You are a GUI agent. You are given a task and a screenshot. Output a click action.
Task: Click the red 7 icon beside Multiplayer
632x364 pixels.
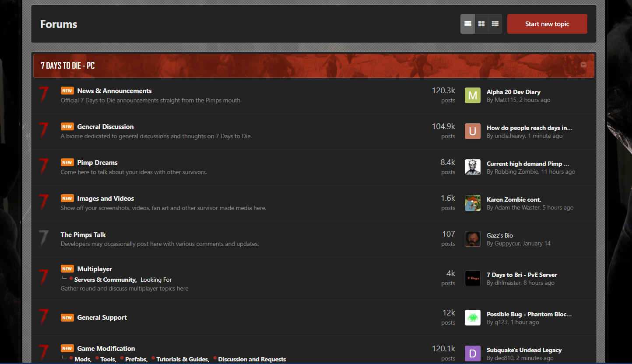43,277
